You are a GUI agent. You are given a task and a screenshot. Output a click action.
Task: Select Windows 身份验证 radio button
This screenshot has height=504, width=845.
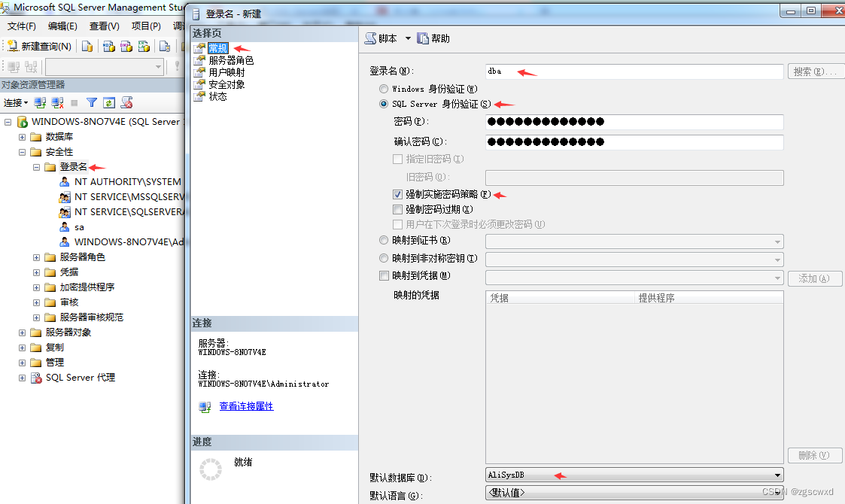click(384, 89)
